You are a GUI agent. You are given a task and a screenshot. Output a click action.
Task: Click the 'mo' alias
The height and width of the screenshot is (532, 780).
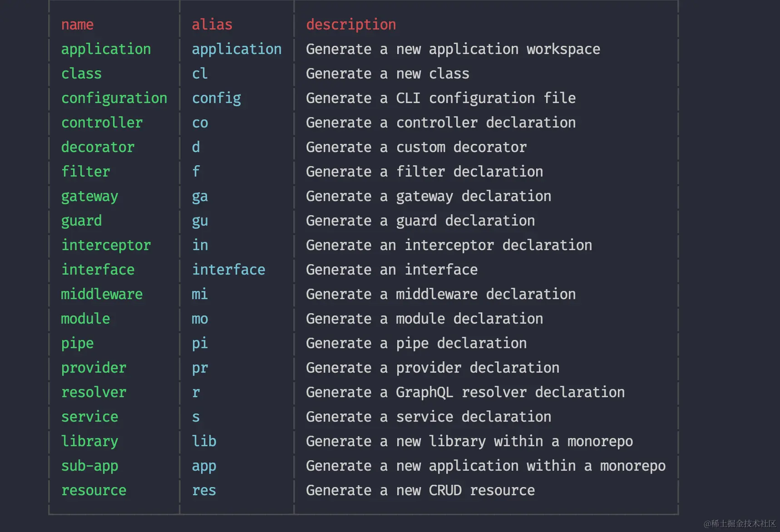200,319
